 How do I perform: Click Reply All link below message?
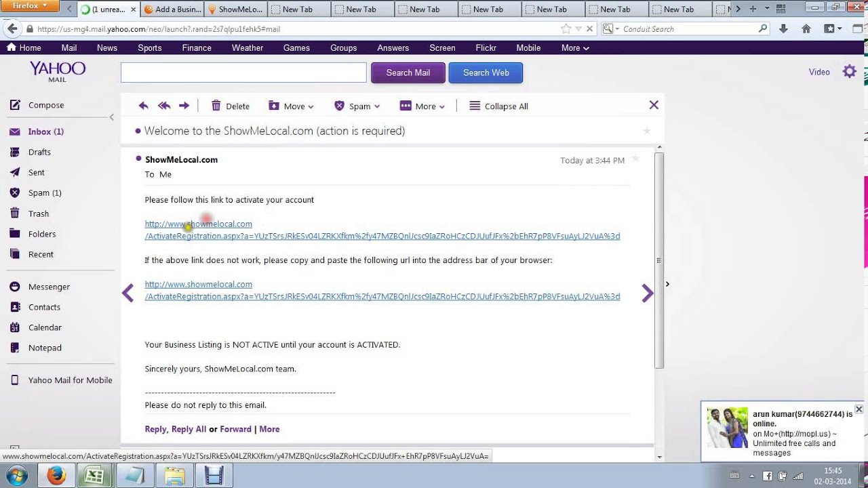[189, 429]
